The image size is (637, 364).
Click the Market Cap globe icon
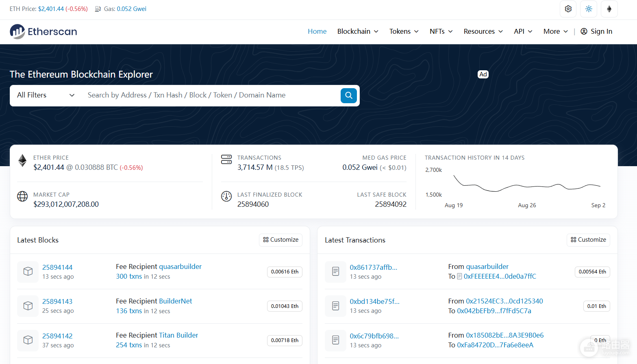(x=22, y=196)
